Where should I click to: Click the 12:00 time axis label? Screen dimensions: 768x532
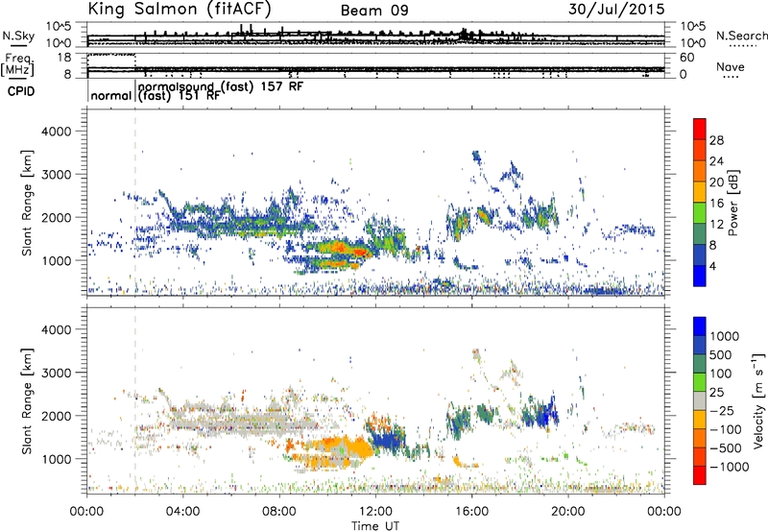click(x=375, y=512)
